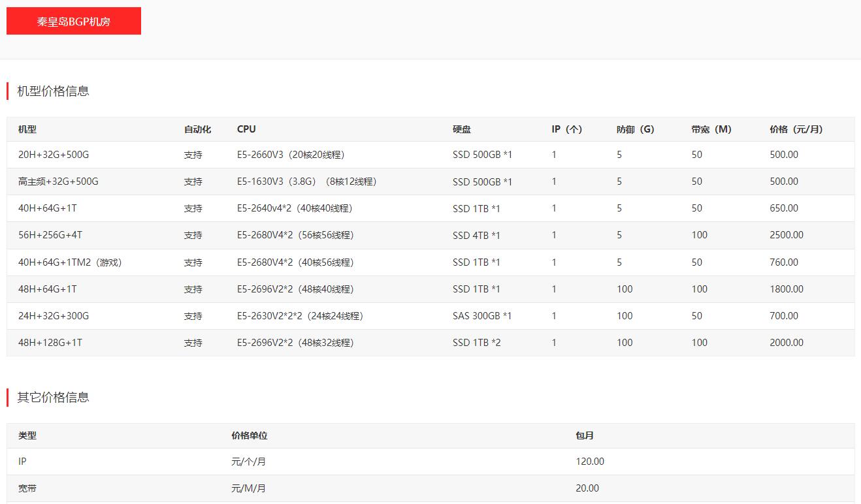Screen dimensions: 861x504
Task: Click the 120.00 monthly IP price
Action: (590, 462)
